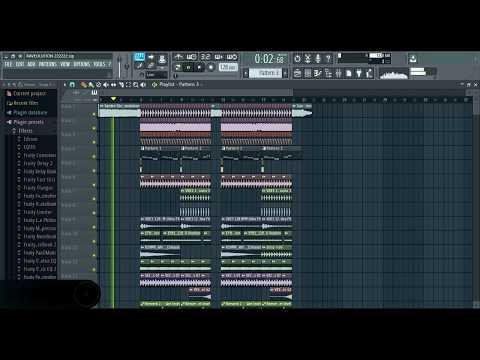
Task: Open the TOOLS menu
Action: (x=99, y=64)
